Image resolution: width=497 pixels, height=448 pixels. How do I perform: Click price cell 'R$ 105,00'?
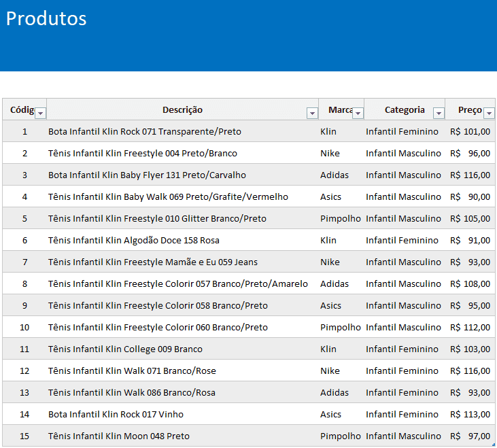click(x=470, y=219)
